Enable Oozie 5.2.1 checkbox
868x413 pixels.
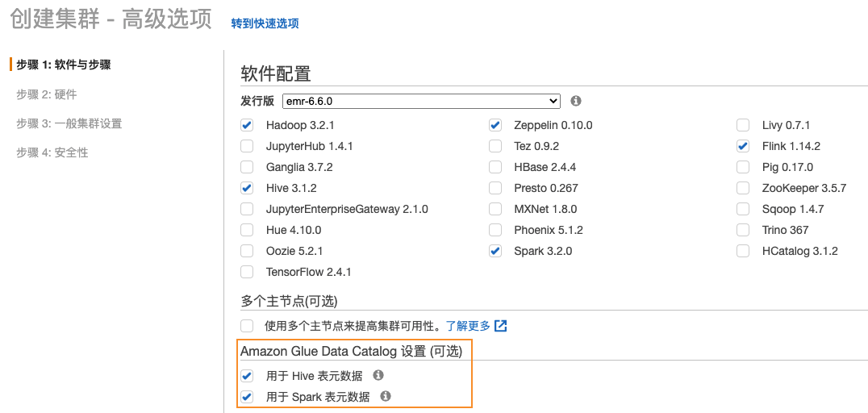click(x=247, y=251)
